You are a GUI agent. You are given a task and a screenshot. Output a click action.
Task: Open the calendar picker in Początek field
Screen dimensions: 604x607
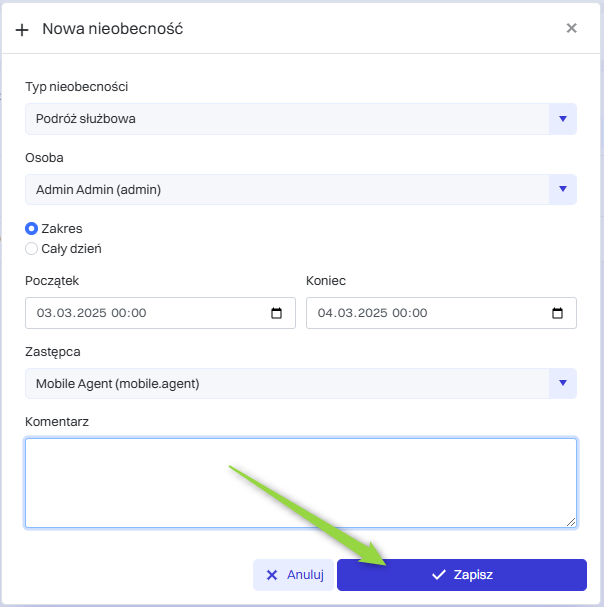point(277,313)
